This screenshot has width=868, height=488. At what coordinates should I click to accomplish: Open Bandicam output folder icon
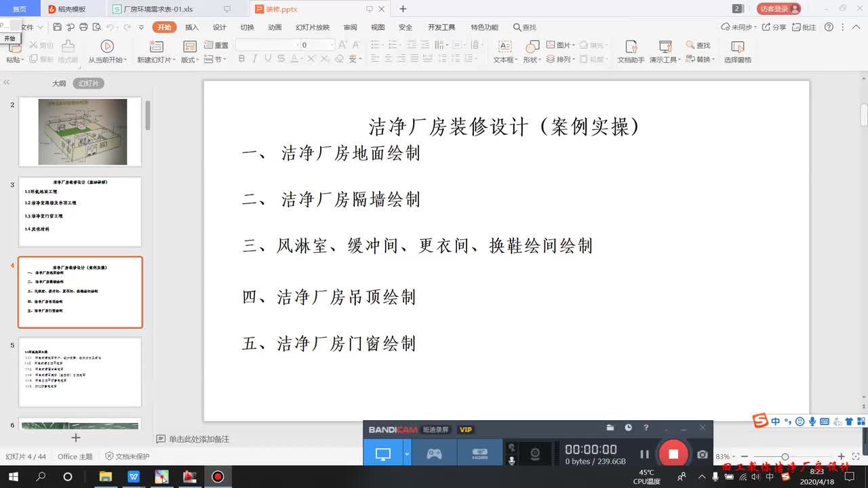pos(610,428)
